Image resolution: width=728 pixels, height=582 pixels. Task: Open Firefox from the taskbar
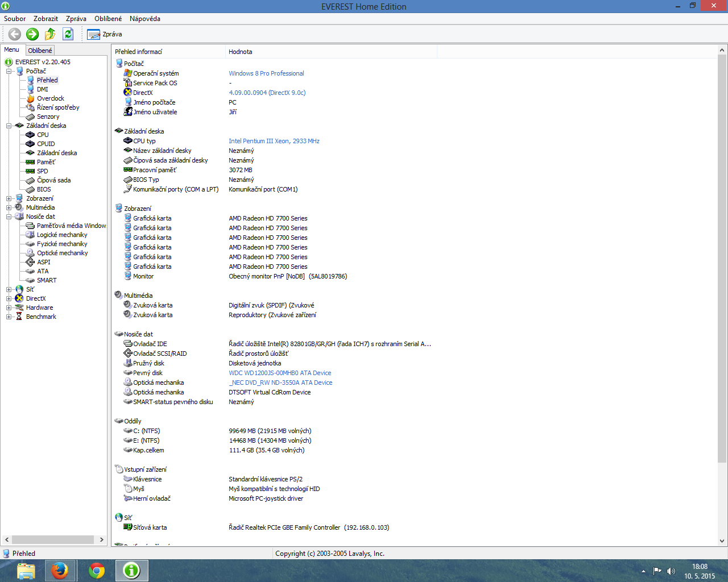(60, 570)
